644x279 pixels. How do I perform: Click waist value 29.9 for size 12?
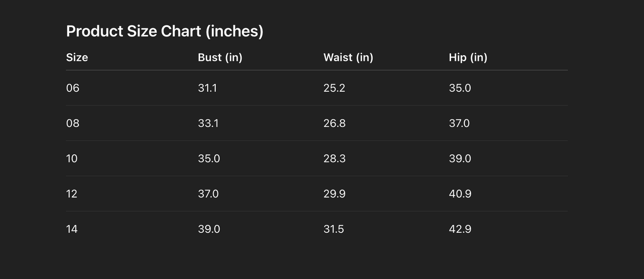pyautogui.click(x=334, y=194)
